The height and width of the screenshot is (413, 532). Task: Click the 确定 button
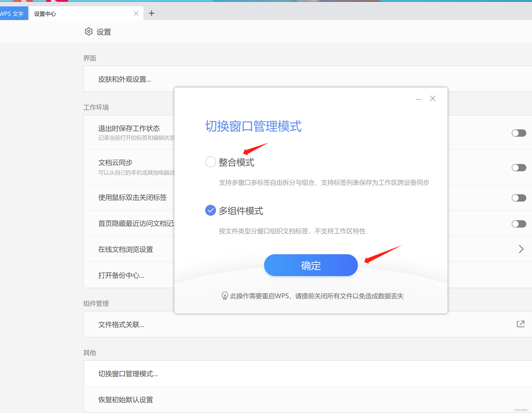(x=311, y=265)
